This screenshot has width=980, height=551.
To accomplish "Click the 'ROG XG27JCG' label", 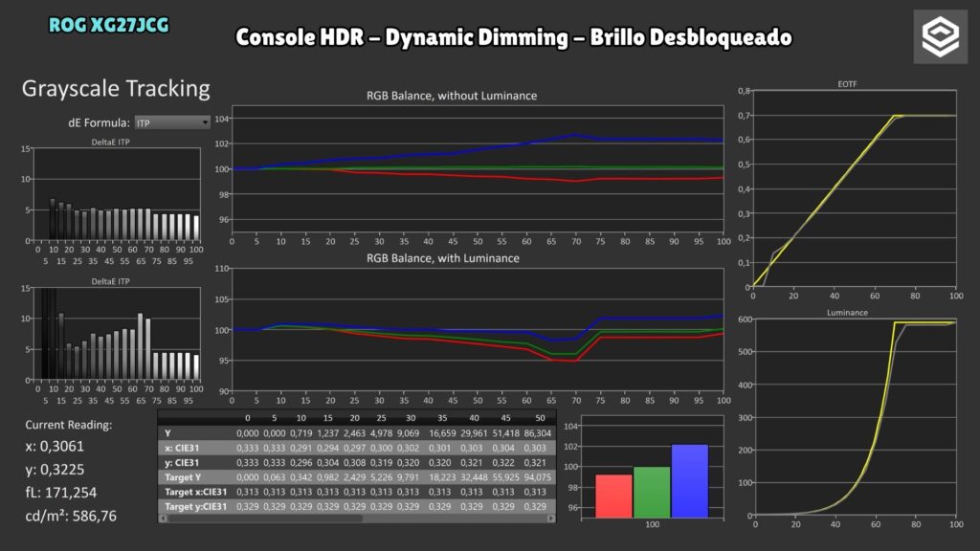I will point(109,25).
